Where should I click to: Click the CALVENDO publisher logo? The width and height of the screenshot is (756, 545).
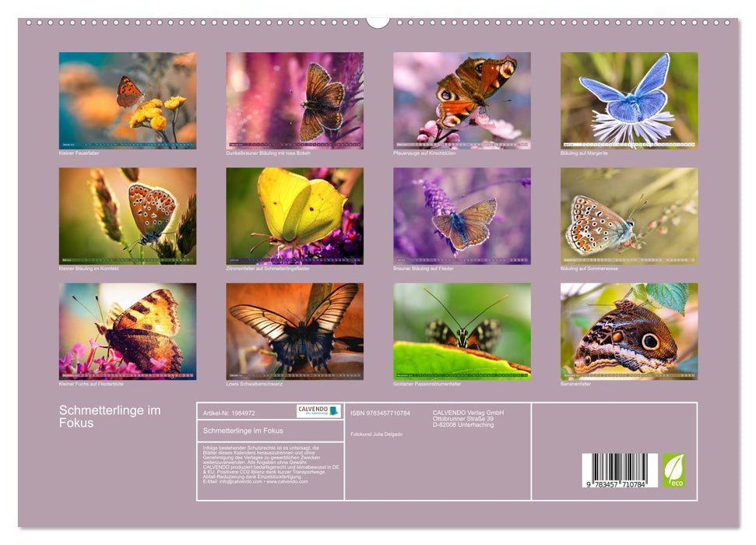[x=318, y=411]
